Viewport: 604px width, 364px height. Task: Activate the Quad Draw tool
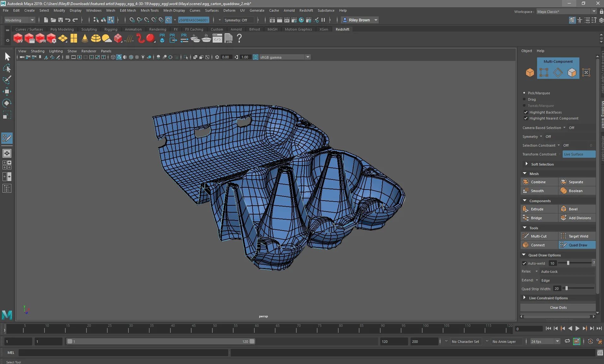(x=577, y=245)
